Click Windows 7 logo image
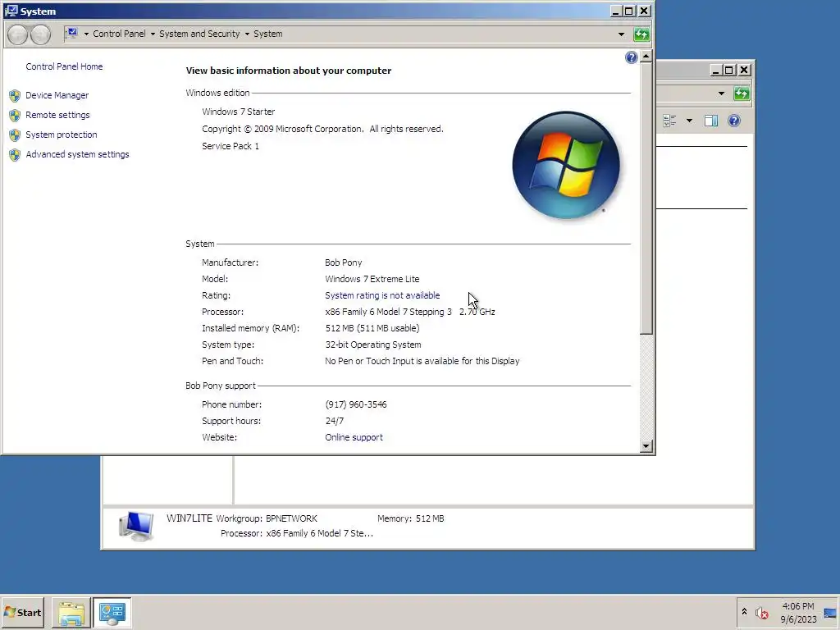The width and height of the screenshot is (840, 630). (x=566, y=165)
